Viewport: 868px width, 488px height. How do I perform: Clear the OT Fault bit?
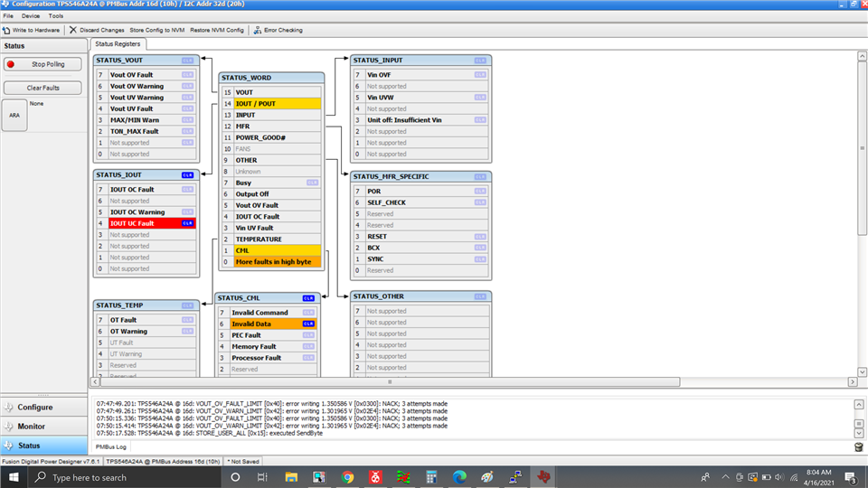pyautogui.click(x=188, y=320)
